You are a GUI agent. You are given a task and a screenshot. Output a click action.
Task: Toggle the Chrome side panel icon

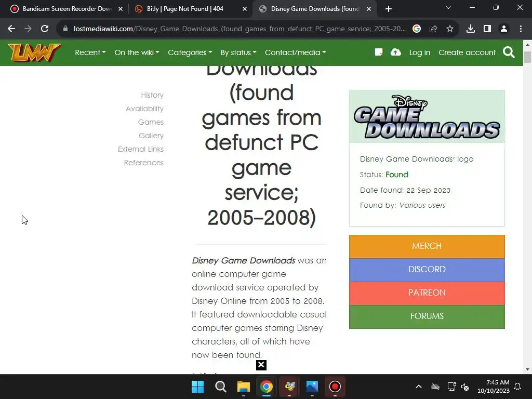487,29
